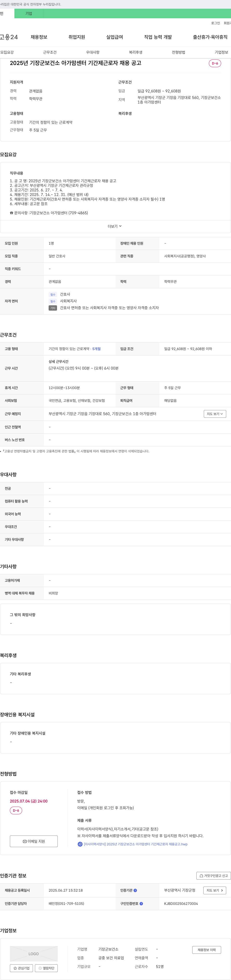This screenshot has width=231, height=980.
Task: Jump to 전형방법 section tab
Action: click(x=179, y=52)
